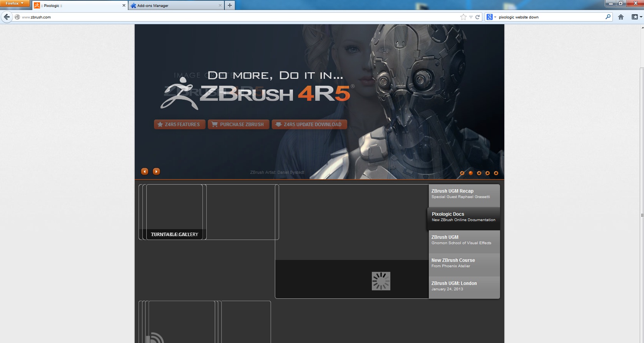644x343 pixels.
Task: Click the search magnifier icon
Action: pos(608,17)
